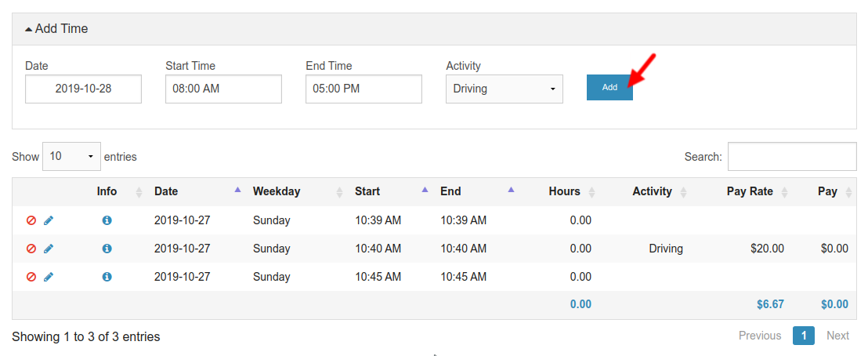Edit the 10:45 AM entry using pencil

[x=49, y=277]
